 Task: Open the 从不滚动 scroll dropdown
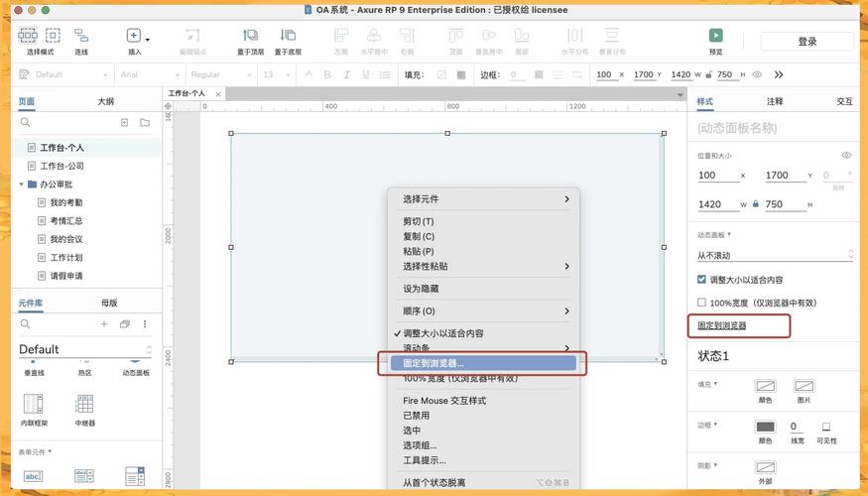775,255
